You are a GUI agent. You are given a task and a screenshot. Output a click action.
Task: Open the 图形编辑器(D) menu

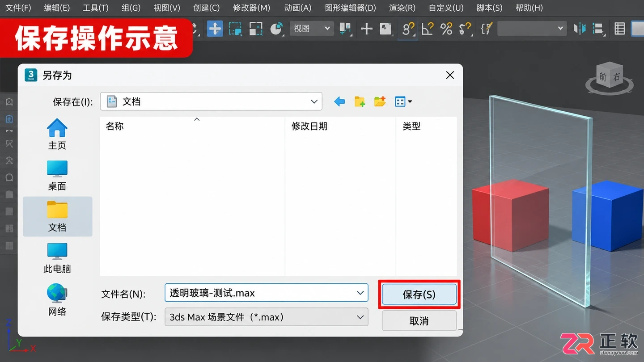click(350, 8)
